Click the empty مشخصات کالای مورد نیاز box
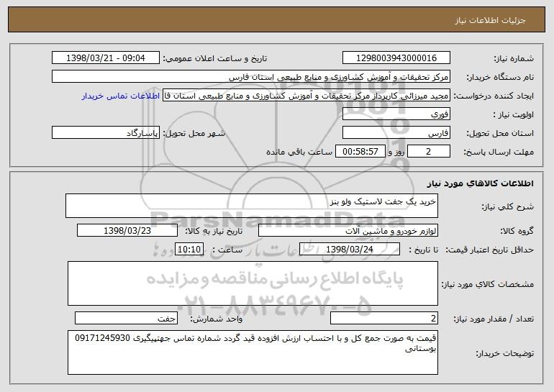The height and width of the screenshot is (392, 554). coord(253,283)
